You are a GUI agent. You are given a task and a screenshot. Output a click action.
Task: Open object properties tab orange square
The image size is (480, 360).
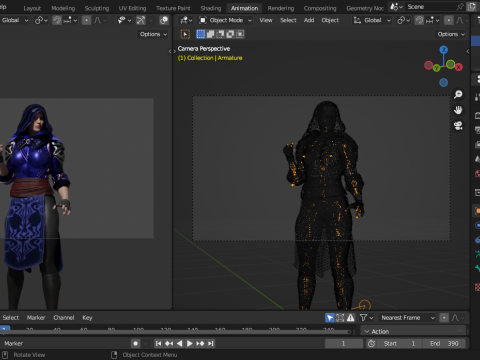point(477,211)
